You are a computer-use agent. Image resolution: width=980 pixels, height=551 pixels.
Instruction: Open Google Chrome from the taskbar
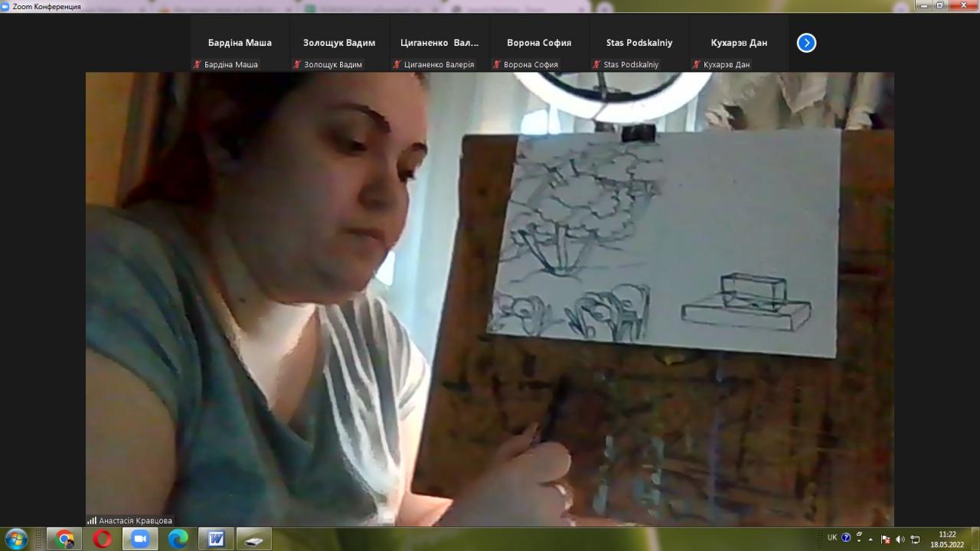tap(65, 539)
